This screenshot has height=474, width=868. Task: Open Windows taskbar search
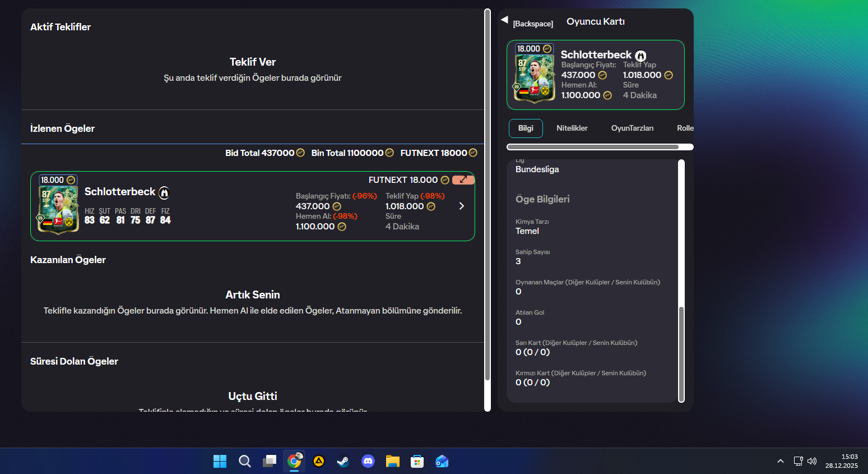245,461
